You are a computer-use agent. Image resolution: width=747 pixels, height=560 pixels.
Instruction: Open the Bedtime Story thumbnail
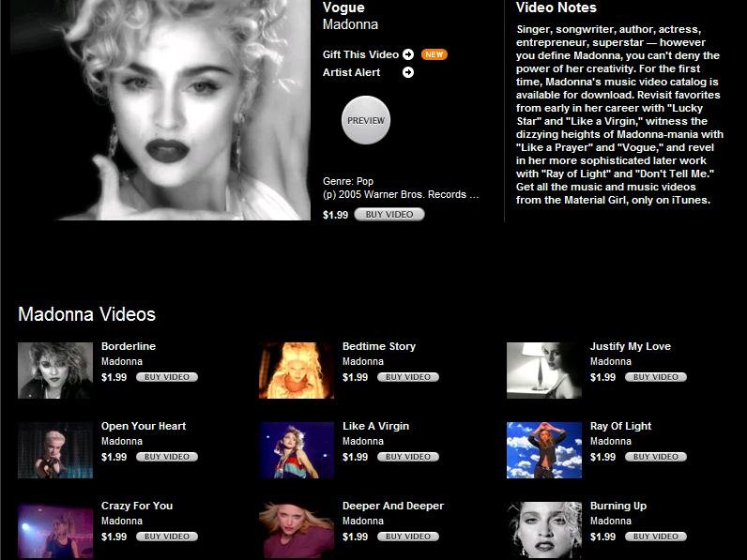[x=297, y=371]
